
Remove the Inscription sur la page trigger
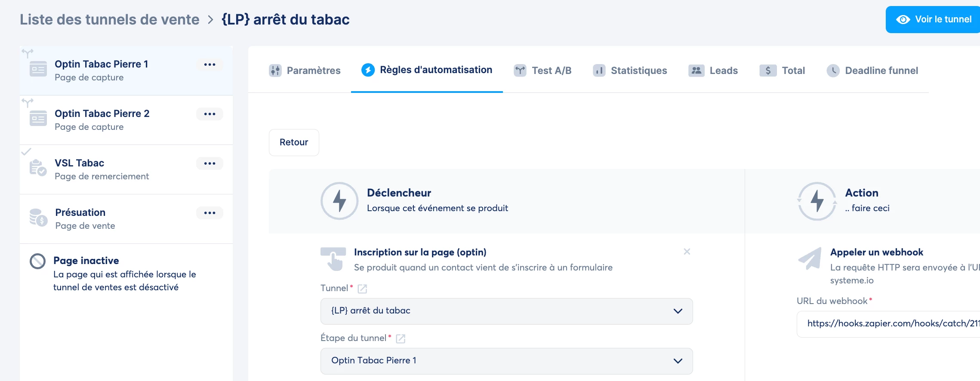[687, 252]
